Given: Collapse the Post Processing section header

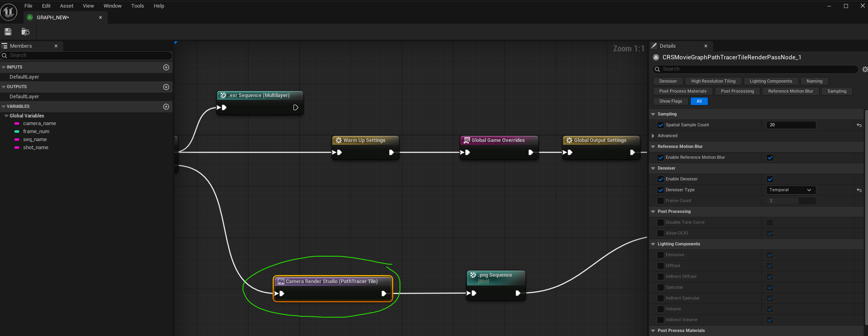Looking at the screenshot, I should coord(653,212).
